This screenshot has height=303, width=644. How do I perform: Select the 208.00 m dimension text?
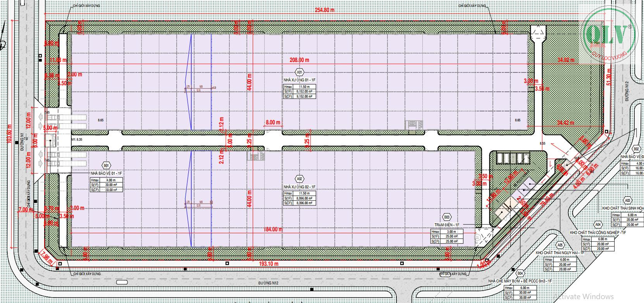click(301, 60)
